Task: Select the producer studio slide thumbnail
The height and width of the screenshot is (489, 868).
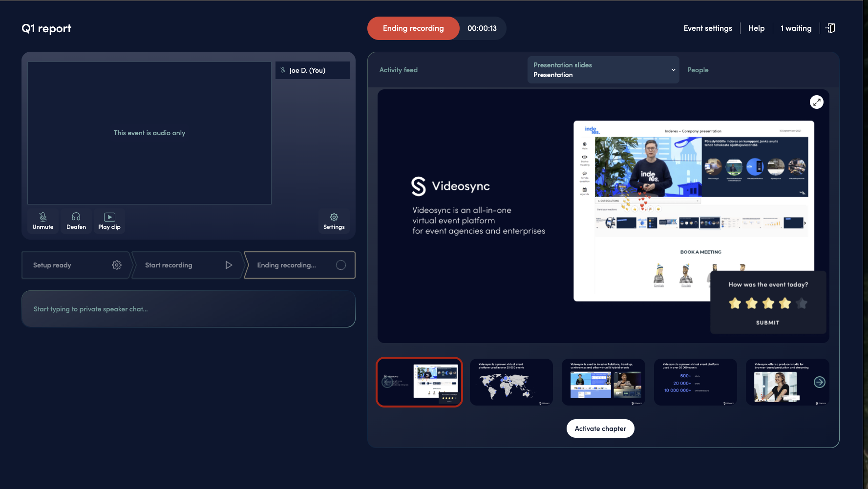Action: coord(787,382)
